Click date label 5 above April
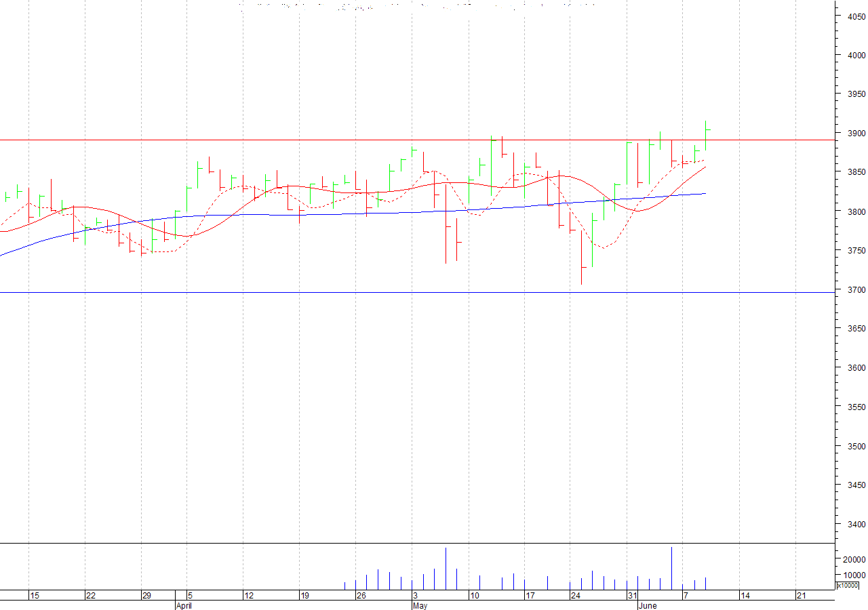 (x=190, y=596)
